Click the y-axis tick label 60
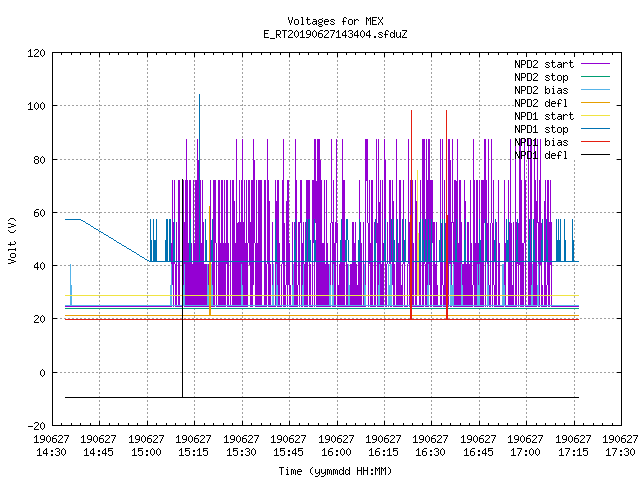Viewport: 640px width, 480px height. 39,213
